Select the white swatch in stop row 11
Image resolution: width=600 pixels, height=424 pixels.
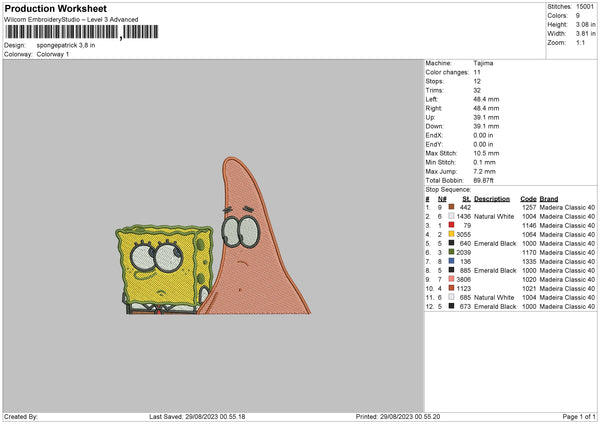(x=452, y=297)
